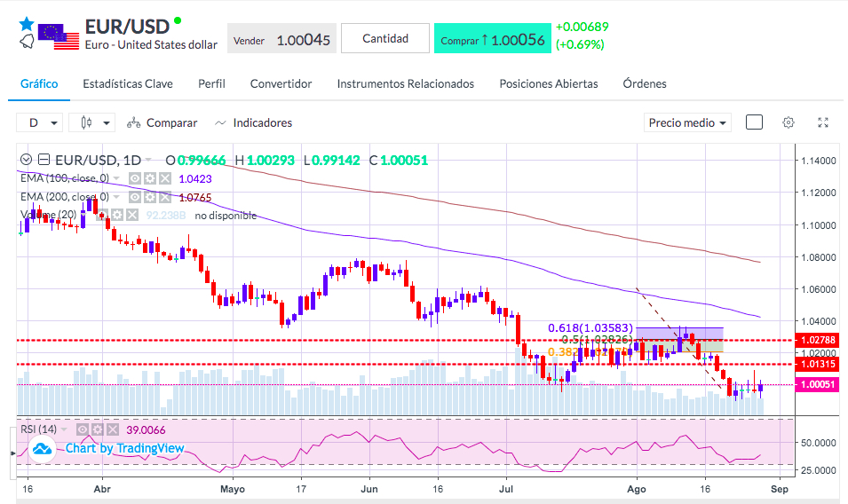Screen dimensions: 848x504
Task: Open the Órdenes tab
Action: [x=645, y=83]
